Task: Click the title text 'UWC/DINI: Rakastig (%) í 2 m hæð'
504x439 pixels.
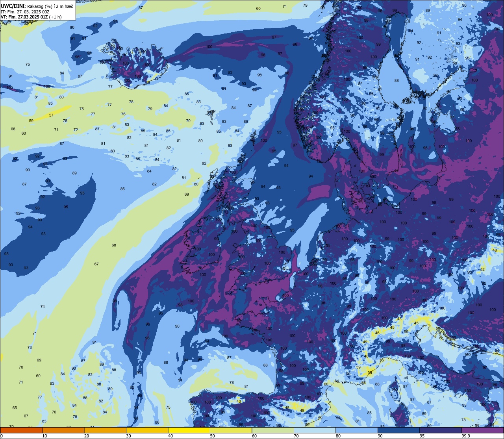Action: click(x=37, y=6)
